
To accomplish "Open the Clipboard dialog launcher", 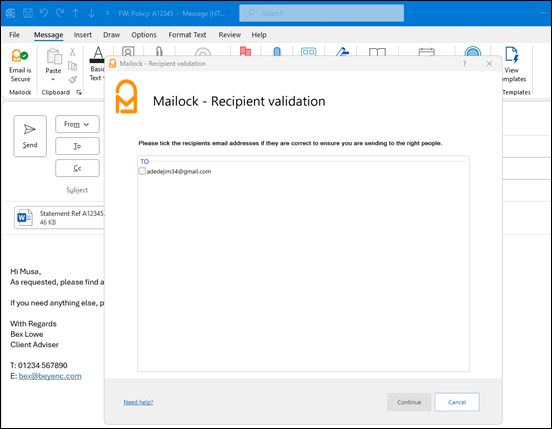I will point(79,92).
